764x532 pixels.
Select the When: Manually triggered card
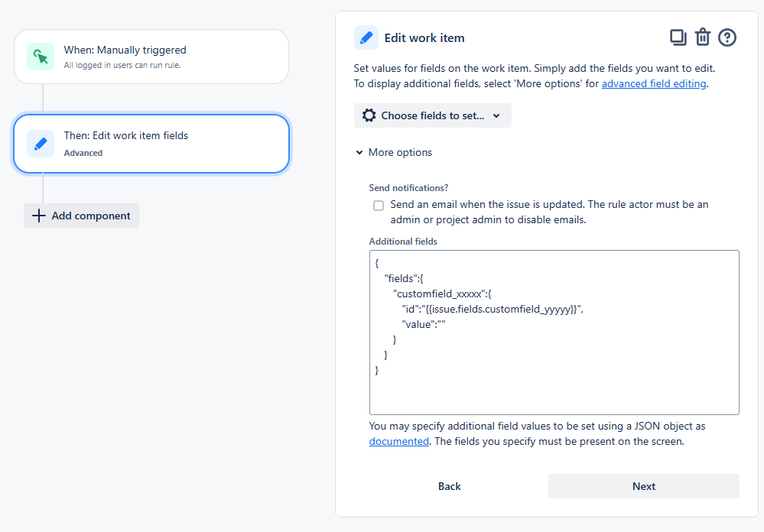point(151,56)
